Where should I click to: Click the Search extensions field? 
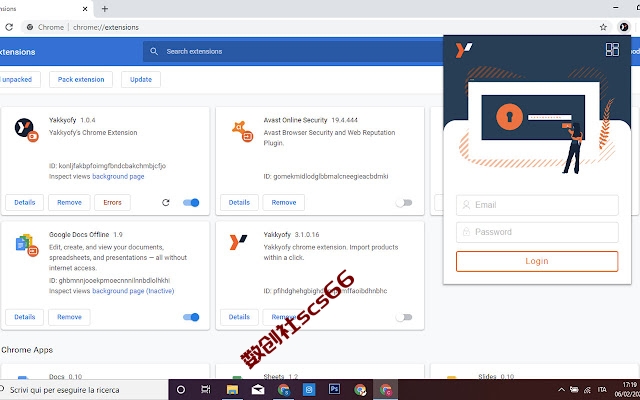(293, 51)
